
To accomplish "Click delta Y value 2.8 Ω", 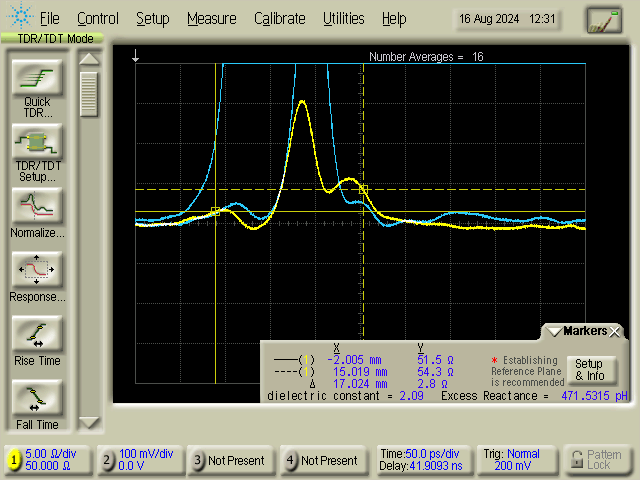I will click(432, 384).
